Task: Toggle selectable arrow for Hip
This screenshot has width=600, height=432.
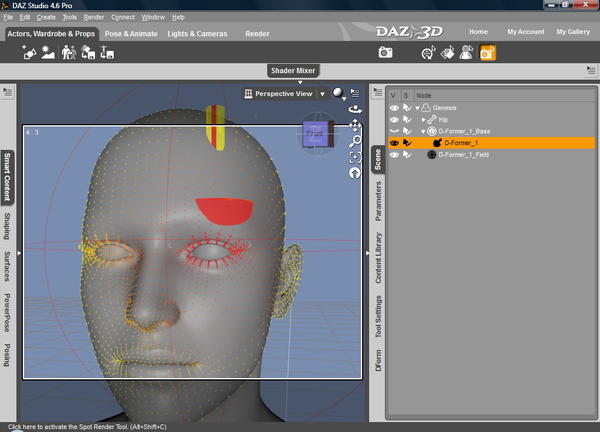Action: (407, 120)
